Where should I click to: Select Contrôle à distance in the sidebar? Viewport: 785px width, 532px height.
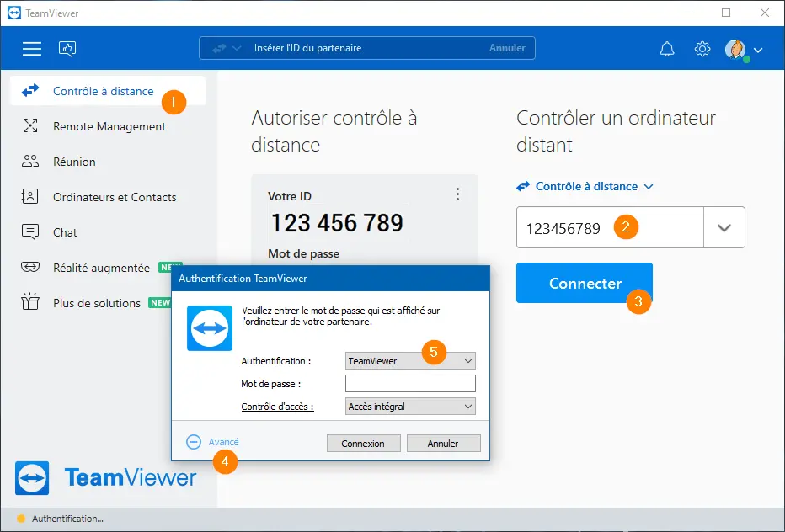click(x=108, y=91)
